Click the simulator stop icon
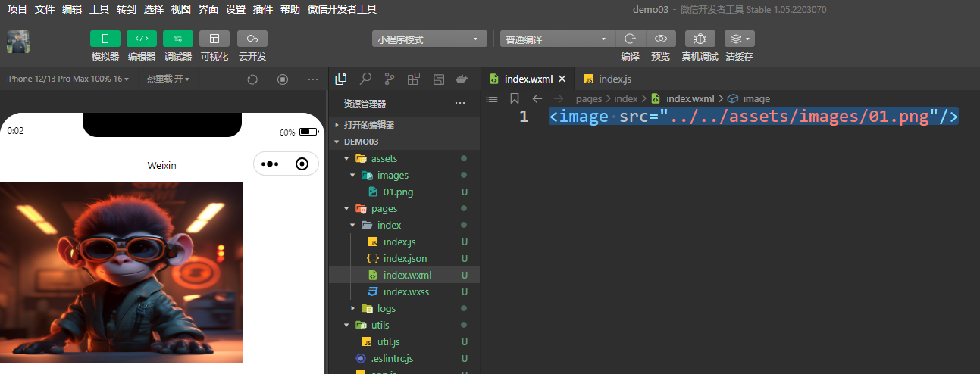Screen dimensions: 980x374 (x=283, y=79)
